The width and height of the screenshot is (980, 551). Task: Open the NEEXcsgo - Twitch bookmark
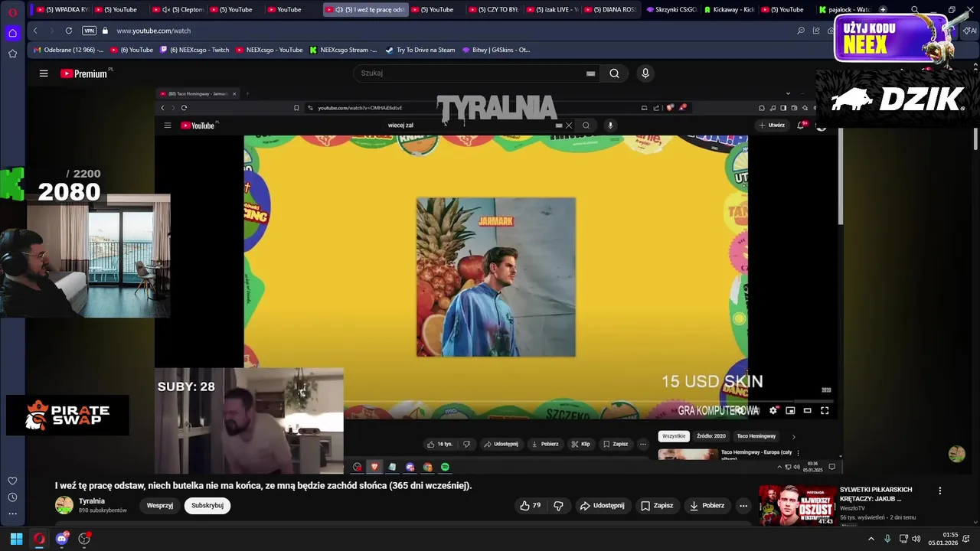pos(194,50)
